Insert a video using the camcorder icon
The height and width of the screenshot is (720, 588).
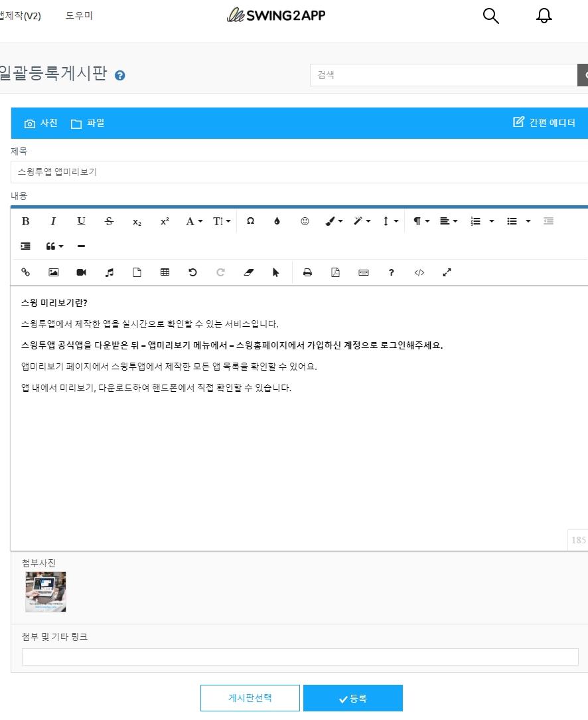82,272
